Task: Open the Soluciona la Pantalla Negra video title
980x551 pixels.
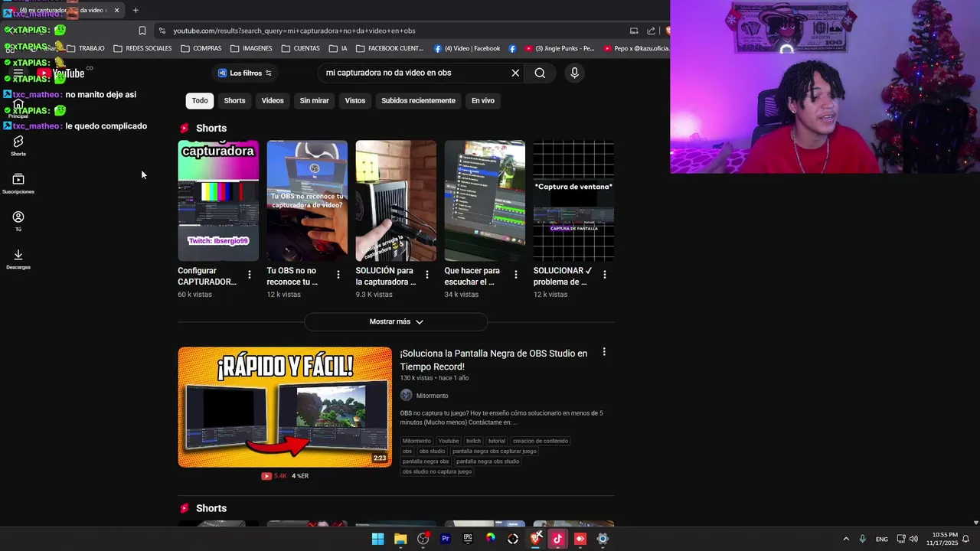Action: click(494, 360)
